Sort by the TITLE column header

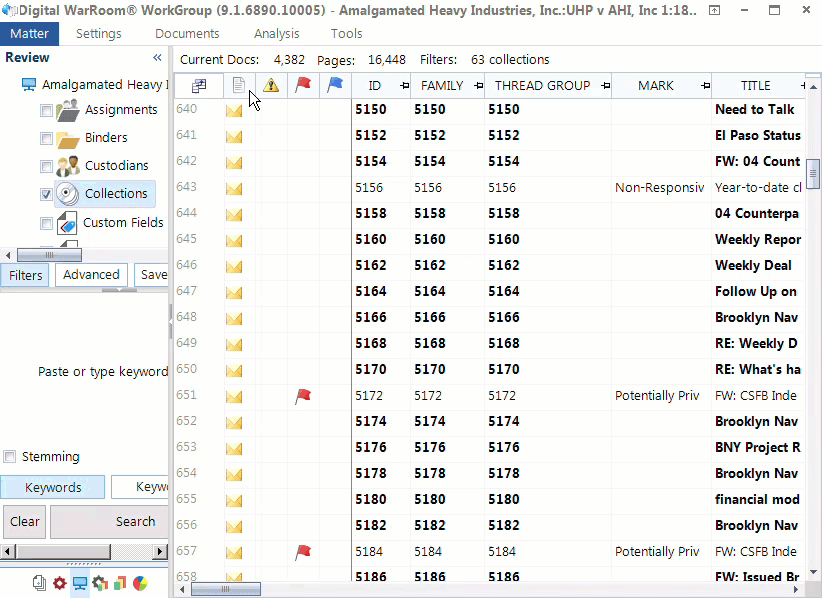click(755, 86)
